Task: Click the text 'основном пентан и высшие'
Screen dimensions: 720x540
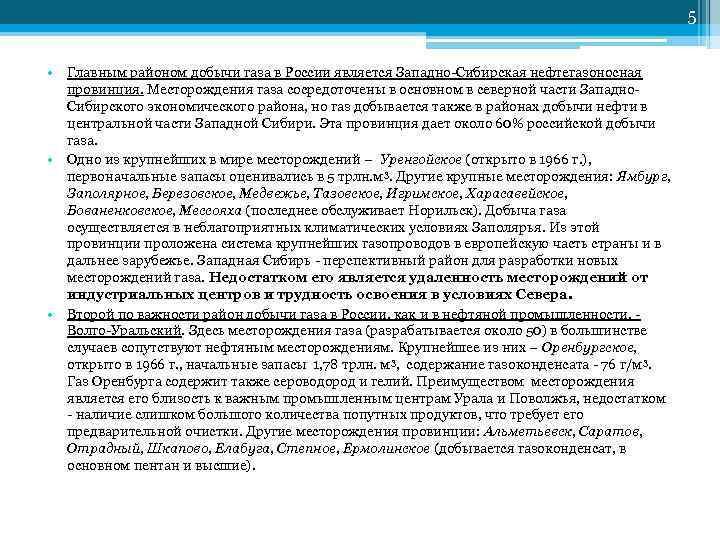Action: coord(157,466)
